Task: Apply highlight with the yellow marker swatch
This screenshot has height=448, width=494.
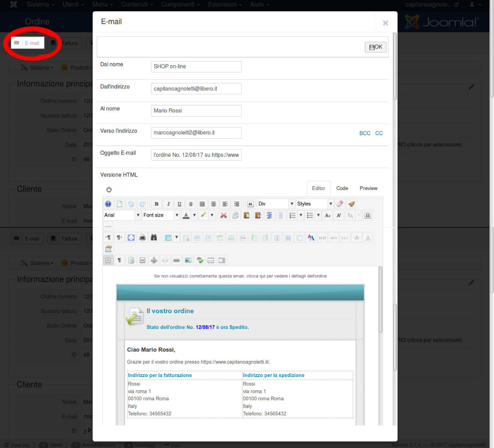Action: click(203, 215)
